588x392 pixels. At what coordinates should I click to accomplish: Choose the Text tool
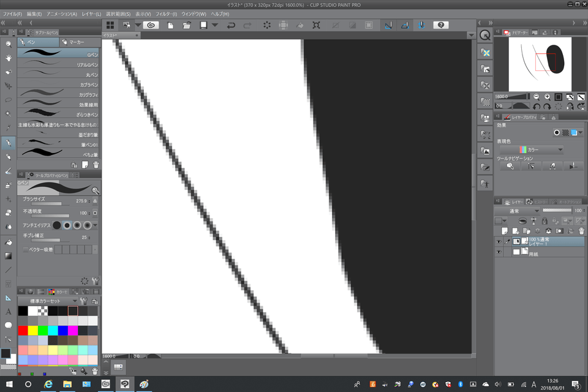(x=9, y=312)
